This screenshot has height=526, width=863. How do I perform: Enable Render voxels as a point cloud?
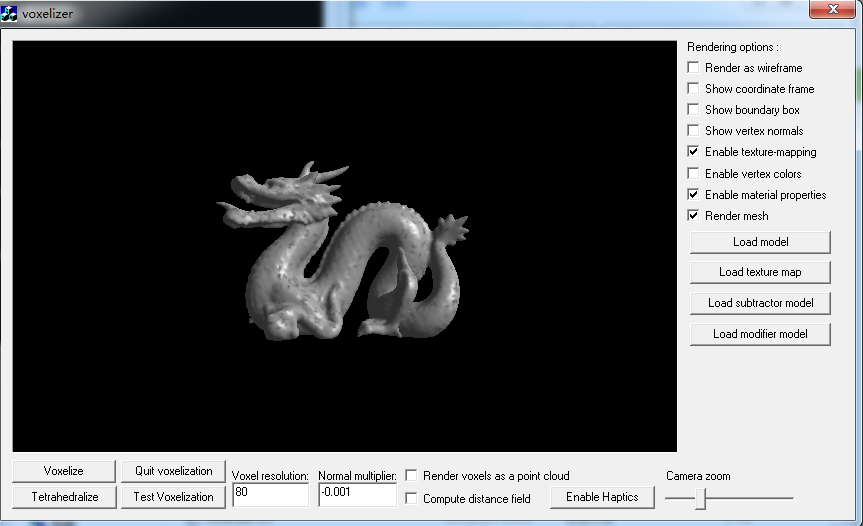411,475
